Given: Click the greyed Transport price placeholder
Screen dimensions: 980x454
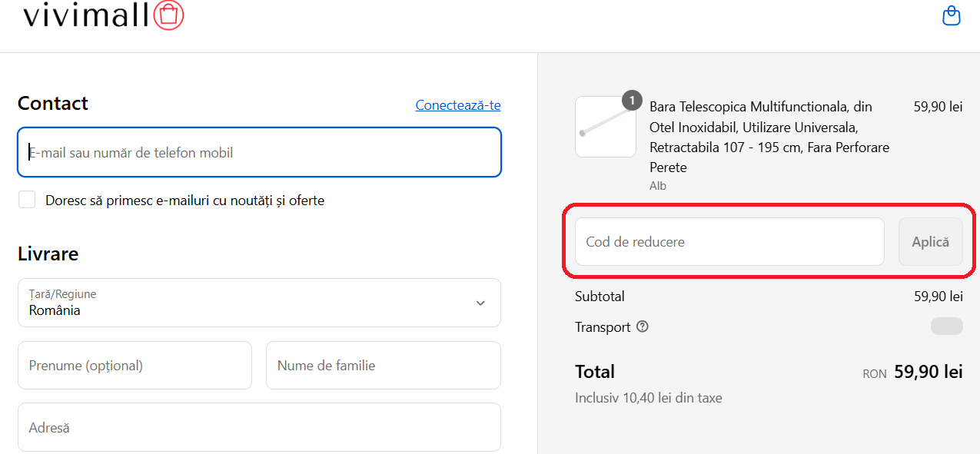Looking at the screenshot, I should click(x=946, y=326).
